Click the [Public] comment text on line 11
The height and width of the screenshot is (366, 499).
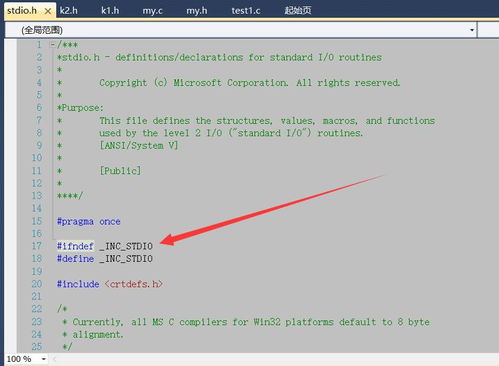pyautogui.click(x=120, y=171)
